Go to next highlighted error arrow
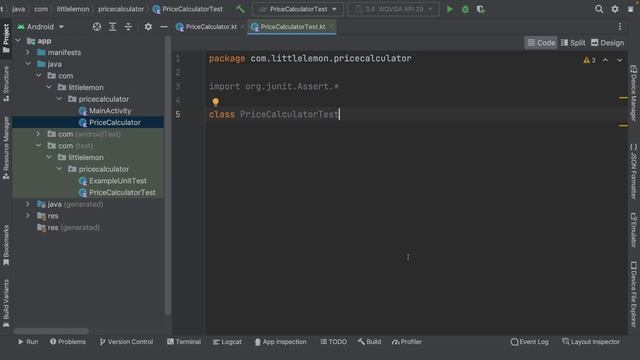The width and height of the screenshot is (640, 360). pyautogui.click(x=620, y=60)
